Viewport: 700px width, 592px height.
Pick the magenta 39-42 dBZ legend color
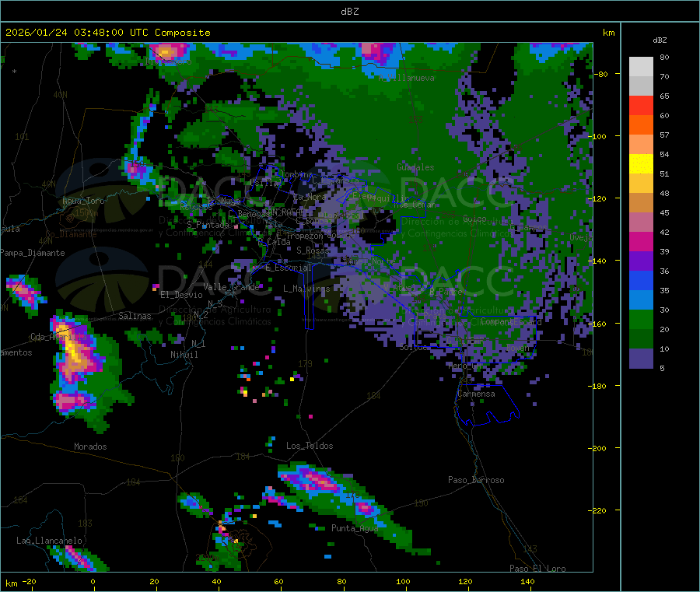641,241
